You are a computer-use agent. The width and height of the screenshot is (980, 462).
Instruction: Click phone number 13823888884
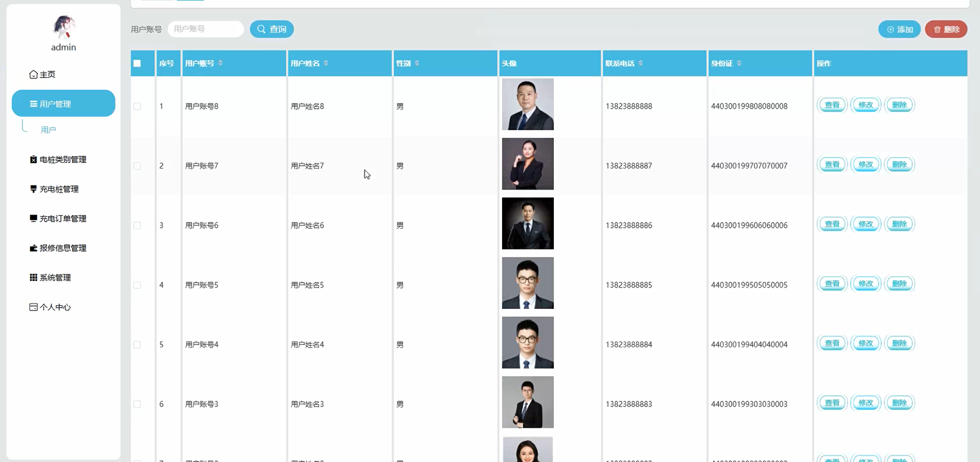coord(629,344)
